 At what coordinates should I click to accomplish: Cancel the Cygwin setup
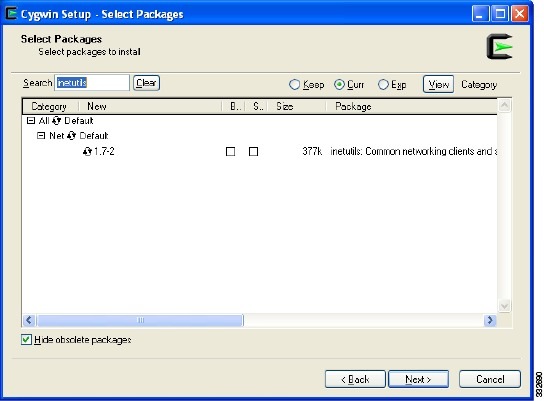(x=490, y=379)
